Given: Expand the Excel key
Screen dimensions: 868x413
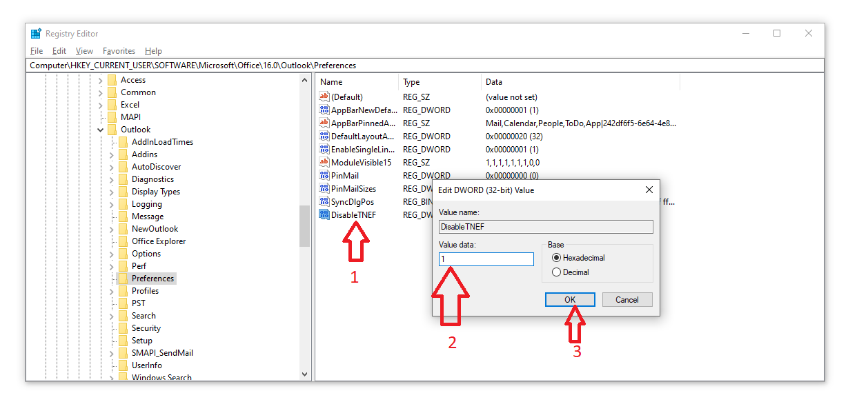Looking at the screenshot, I should 101,105.
